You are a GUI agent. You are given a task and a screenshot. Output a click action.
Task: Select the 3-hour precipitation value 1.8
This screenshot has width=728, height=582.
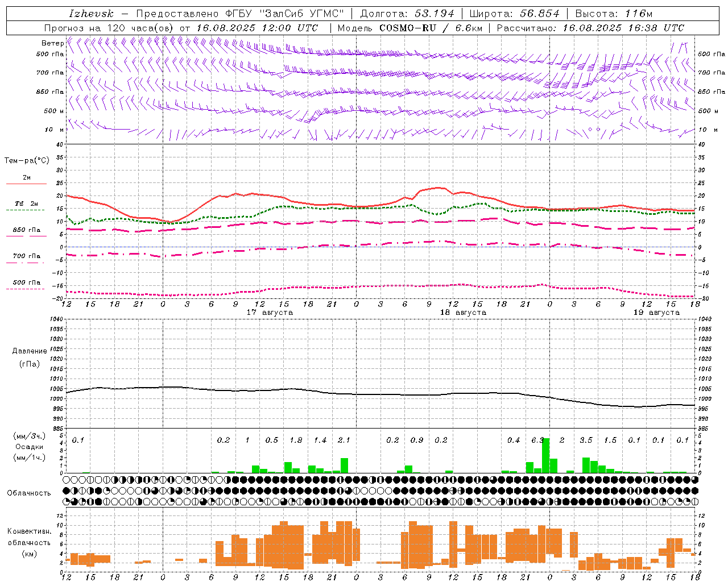pyautogui.click(x=296, y=440)
